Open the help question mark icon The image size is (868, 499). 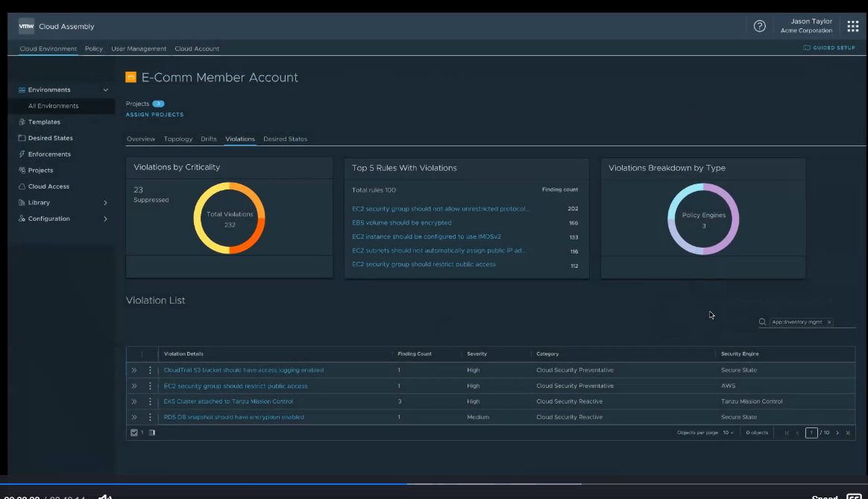click(x=759, y=26)
